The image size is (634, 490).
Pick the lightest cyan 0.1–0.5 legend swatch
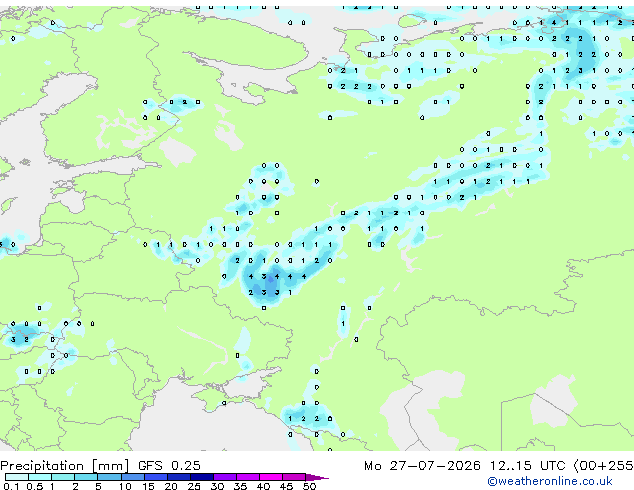pyautogui.click(x=17, y=477)
